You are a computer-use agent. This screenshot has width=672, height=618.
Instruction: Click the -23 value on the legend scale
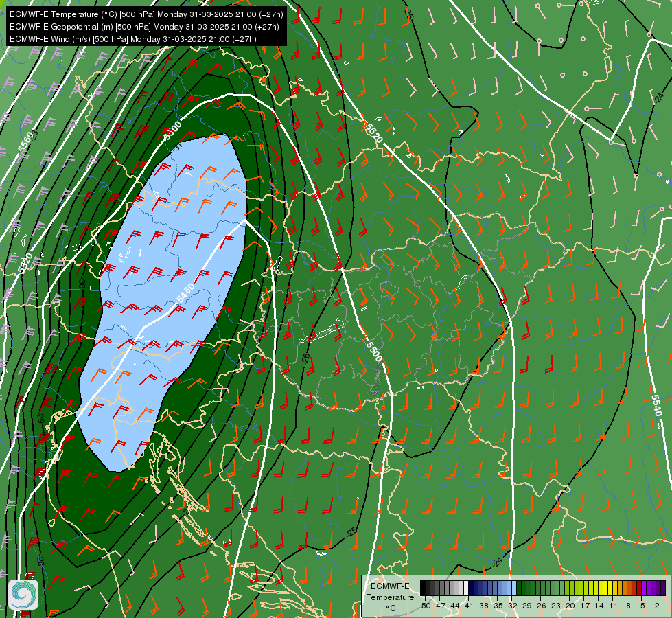555,606
